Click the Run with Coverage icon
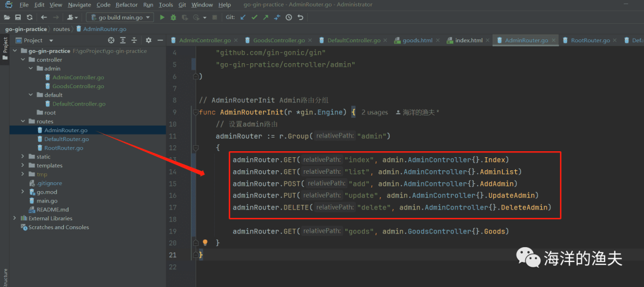Screen dimensions: 644x287 click(185, 17)
